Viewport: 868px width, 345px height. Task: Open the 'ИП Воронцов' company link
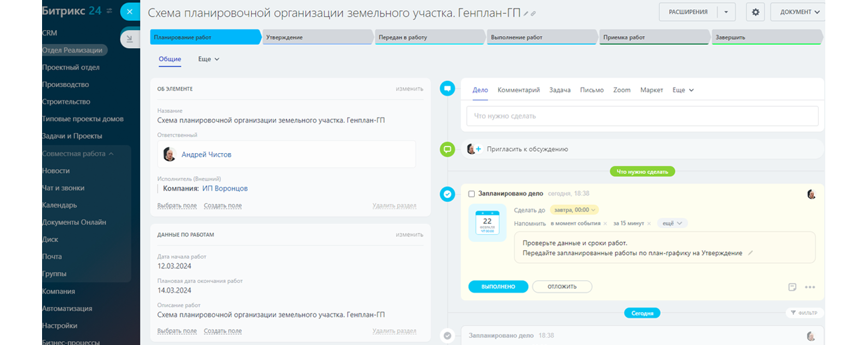click(225, 189)
